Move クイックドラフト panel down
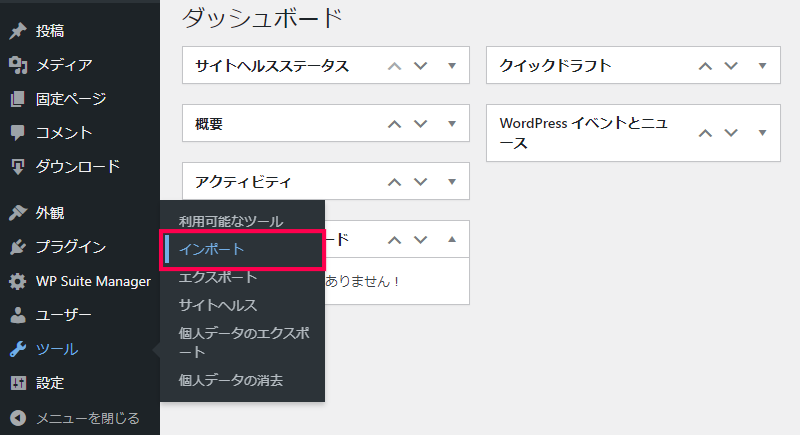The height and width of the screenshot is (435, 800). pyautogui.click(x=731, y=66)
